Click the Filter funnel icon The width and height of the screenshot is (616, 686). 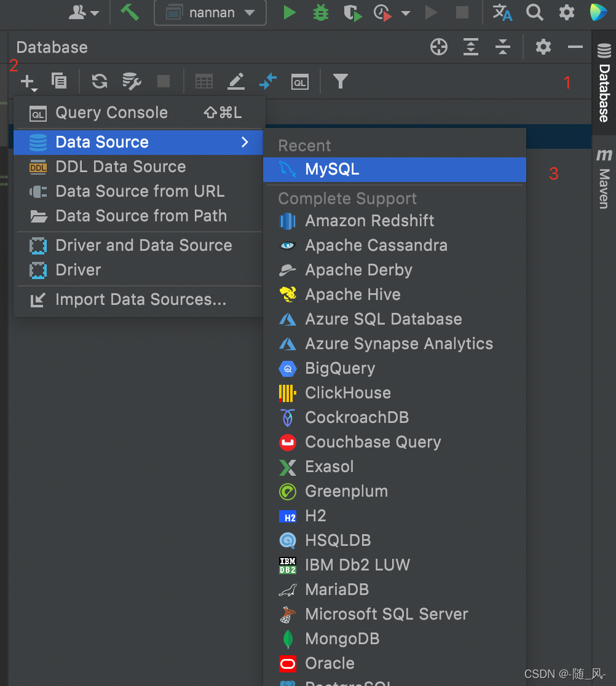click(341, 81)
